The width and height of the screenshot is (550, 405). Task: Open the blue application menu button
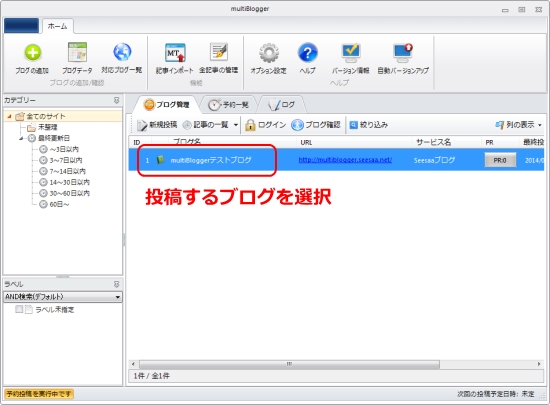click(21, 26)
